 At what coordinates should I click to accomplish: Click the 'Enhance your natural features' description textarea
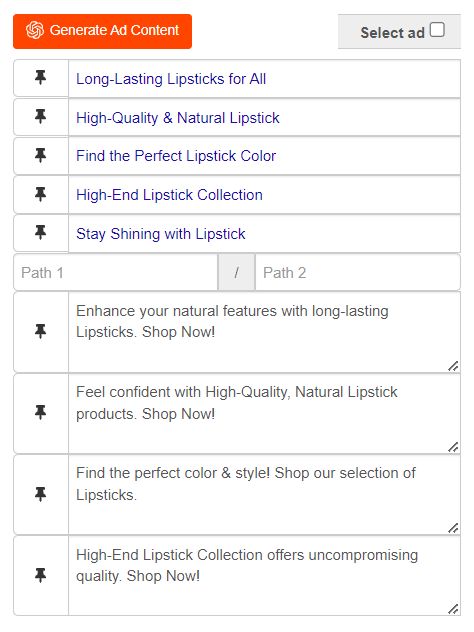tap(264, 332)
